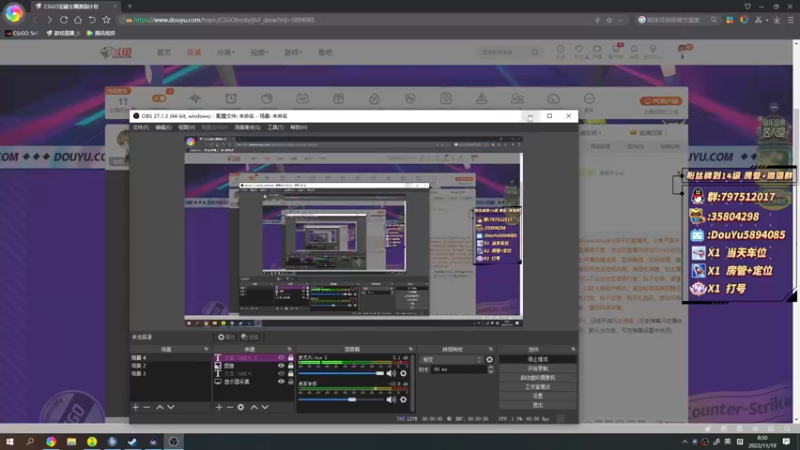This screenshot has width=800, height=450.
Task: Add a new source with plus icon
Action: click(219, 407)
